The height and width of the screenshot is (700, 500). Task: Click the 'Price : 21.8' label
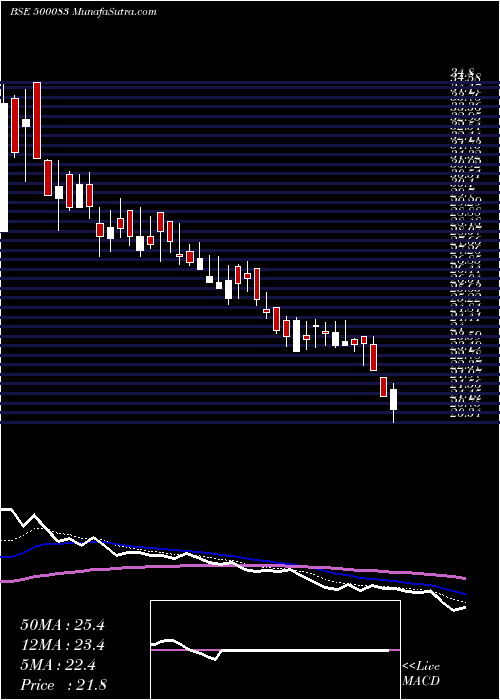(63, 685)
